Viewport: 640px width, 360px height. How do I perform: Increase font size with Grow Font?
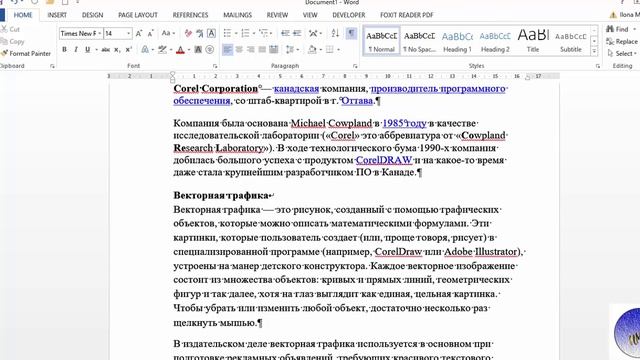[x=139, y=33]
